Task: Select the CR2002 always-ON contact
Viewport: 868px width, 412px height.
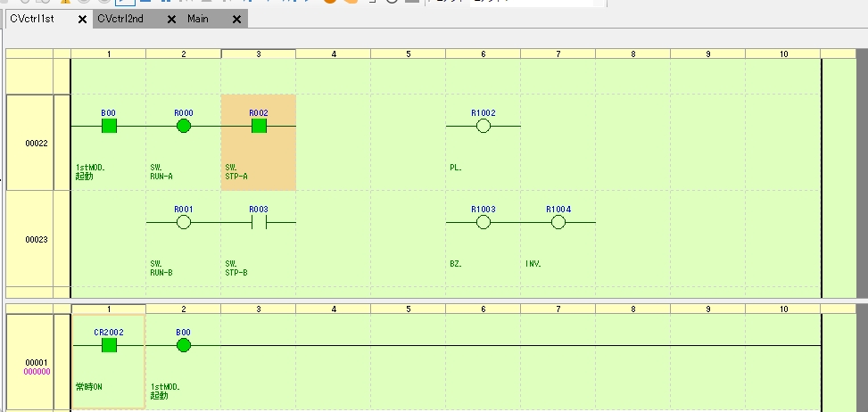Action: coord(109,345)
